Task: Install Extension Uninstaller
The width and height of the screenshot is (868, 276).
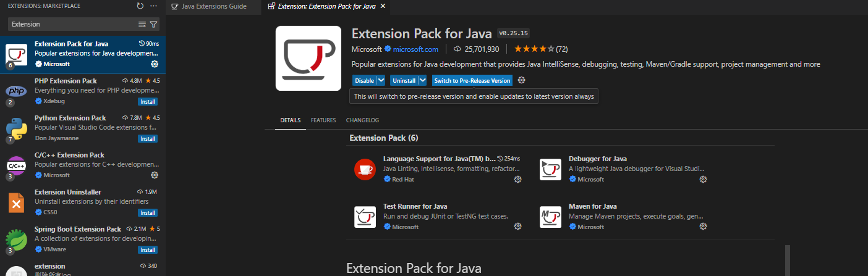Action: click(148, 212)
